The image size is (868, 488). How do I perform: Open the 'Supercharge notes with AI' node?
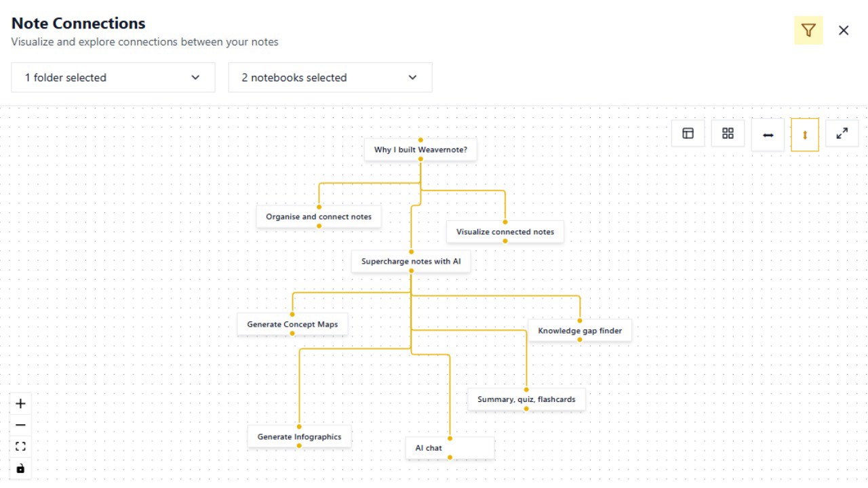[x=411, y=262]
